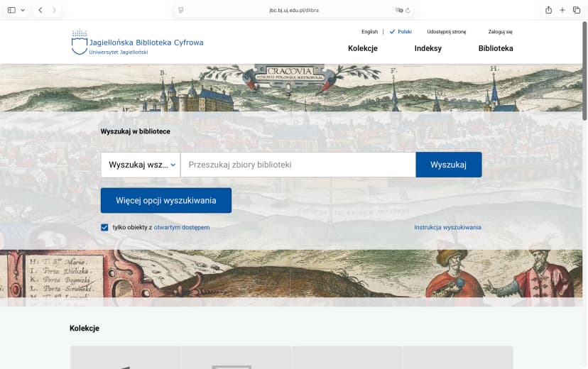Click the Share icon in Safari toolbar

coord(548,10)
